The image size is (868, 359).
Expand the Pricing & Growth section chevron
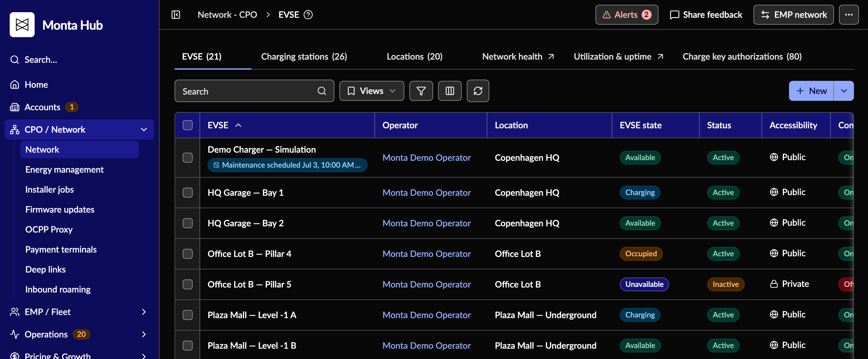[x=144, y=356]
